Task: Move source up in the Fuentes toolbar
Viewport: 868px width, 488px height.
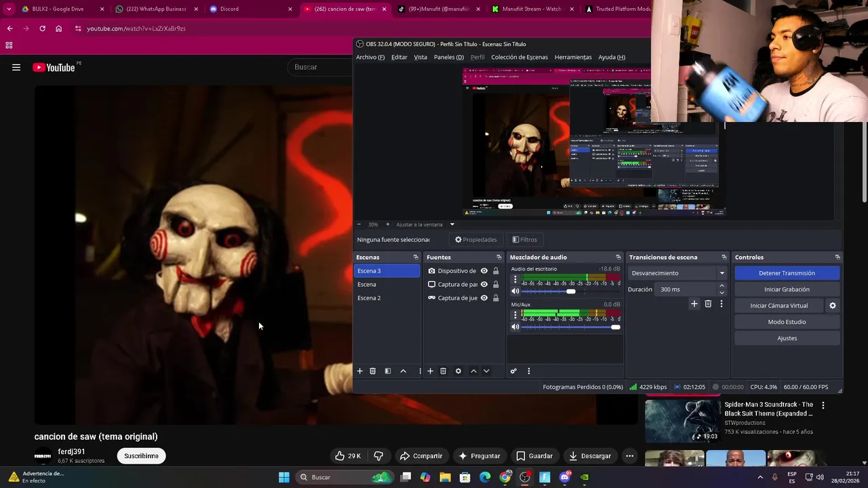Action: tap(473, 371)
